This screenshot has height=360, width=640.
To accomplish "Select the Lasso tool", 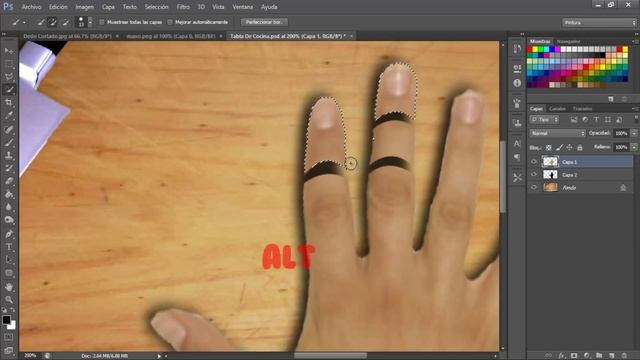I will pos(9,77).
